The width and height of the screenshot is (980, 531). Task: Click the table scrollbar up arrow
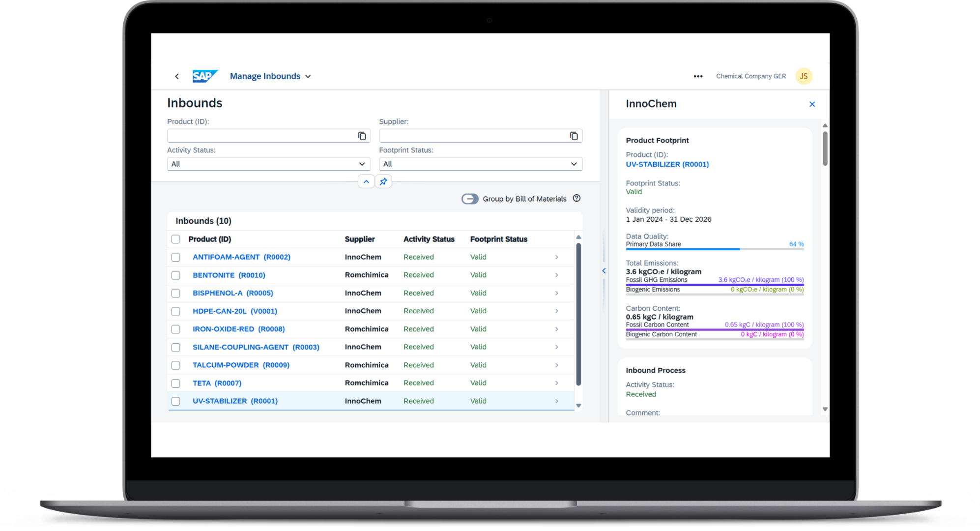point(578,237)
